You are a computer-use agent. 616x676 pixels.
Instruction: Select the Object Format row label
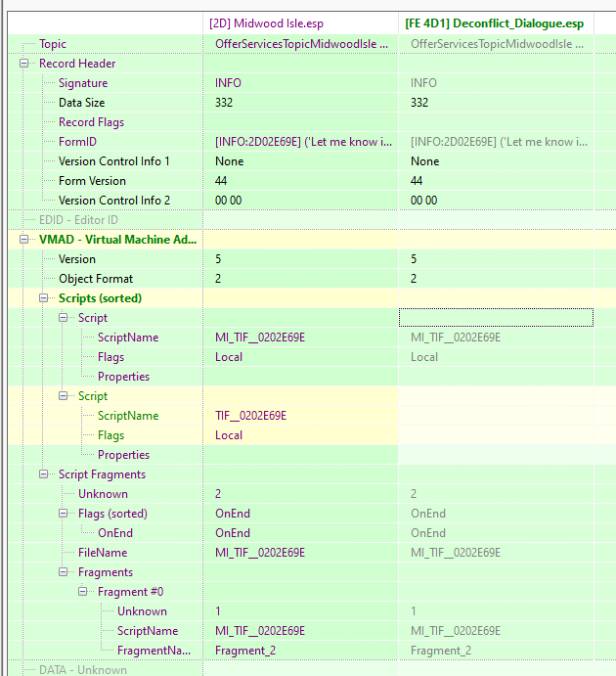(96, 279)
